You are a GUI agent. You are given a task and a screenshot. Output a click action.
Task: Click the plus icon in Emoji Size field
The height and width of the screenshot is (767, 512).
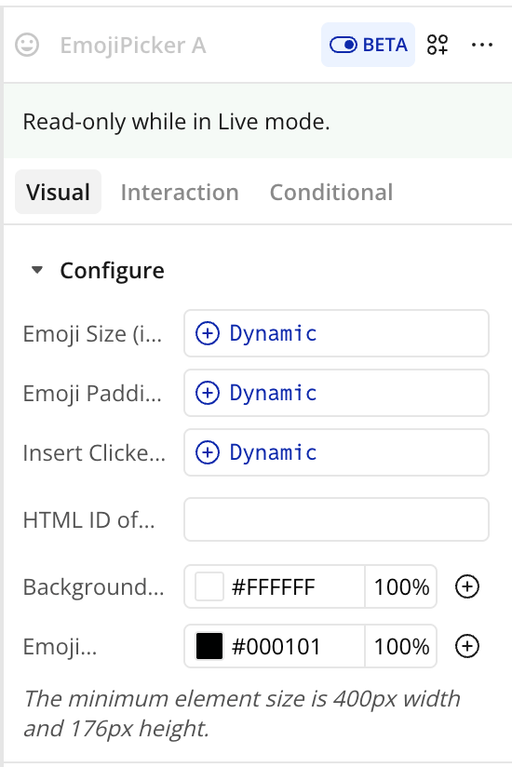tap(207, 333)
